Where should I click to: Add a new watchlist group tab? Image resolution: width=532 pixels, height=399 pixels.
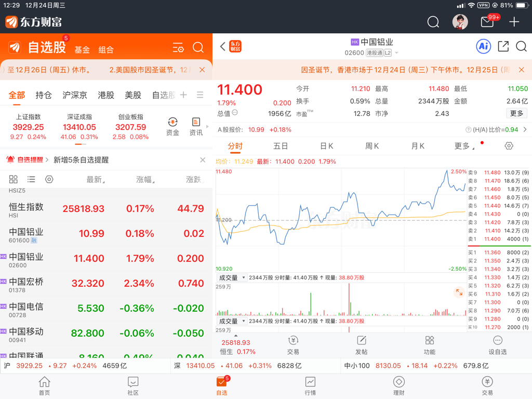point(183,95)
